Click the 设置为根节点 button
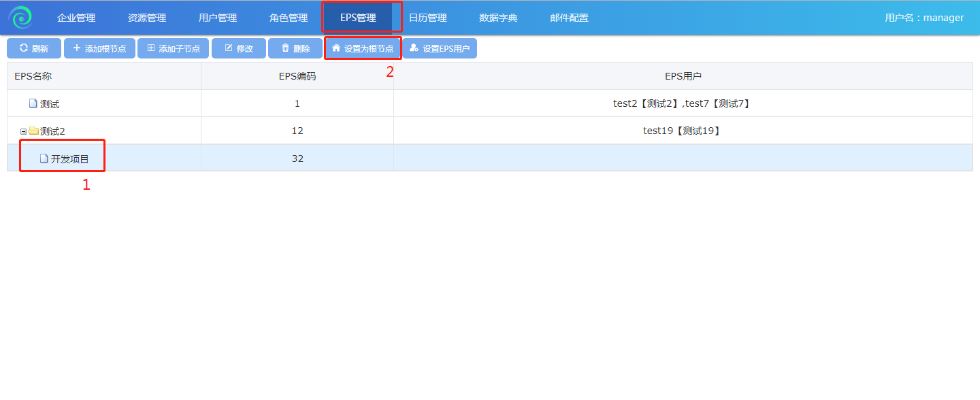The width and height of the screenshot is (980, 400). (363, 48)
